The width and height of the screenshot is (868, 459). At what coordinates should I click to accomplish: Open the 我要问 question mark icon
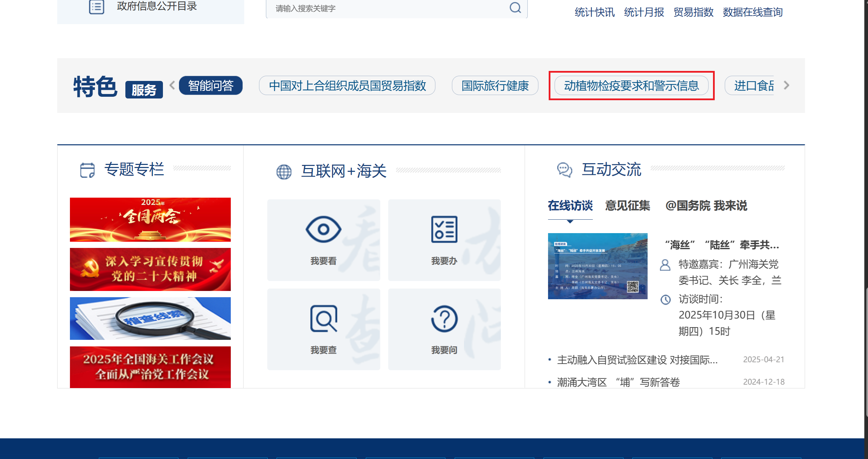click(x=444, y=319)
